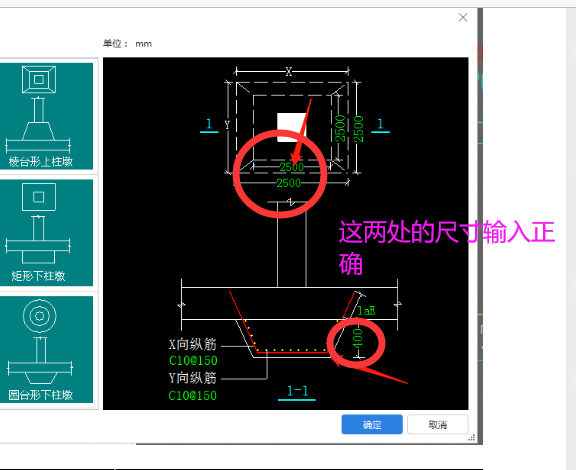Edit the C10@150 value under X向纵筋
Viewport: 576px width, 470px height.
click(193, 360)
